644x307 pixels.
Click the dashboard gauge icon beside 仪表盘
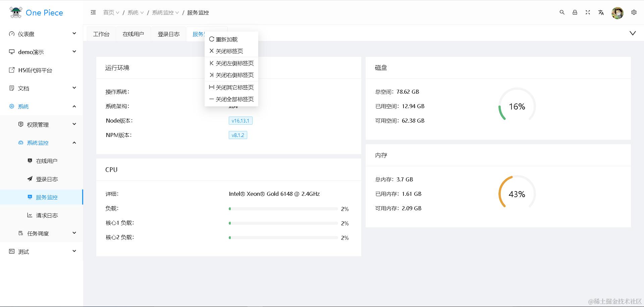[x=12, y=34]
